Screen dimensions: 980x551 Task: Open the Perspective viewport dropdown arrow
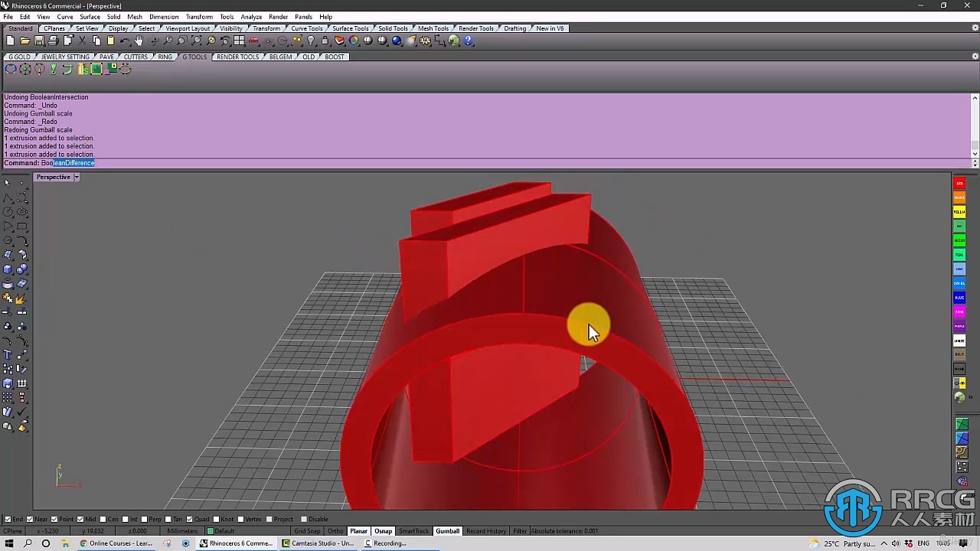pos(77,177)
